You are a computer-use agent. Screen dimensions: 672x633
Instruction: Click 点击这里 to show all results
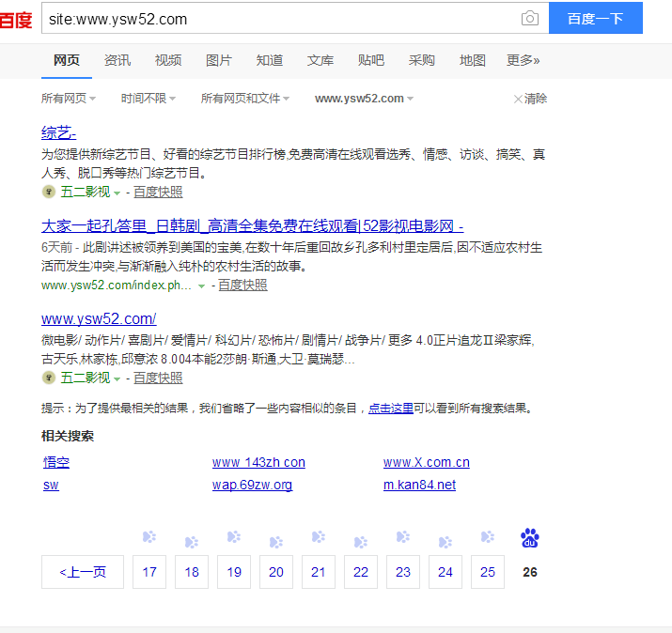coord(391,409)
